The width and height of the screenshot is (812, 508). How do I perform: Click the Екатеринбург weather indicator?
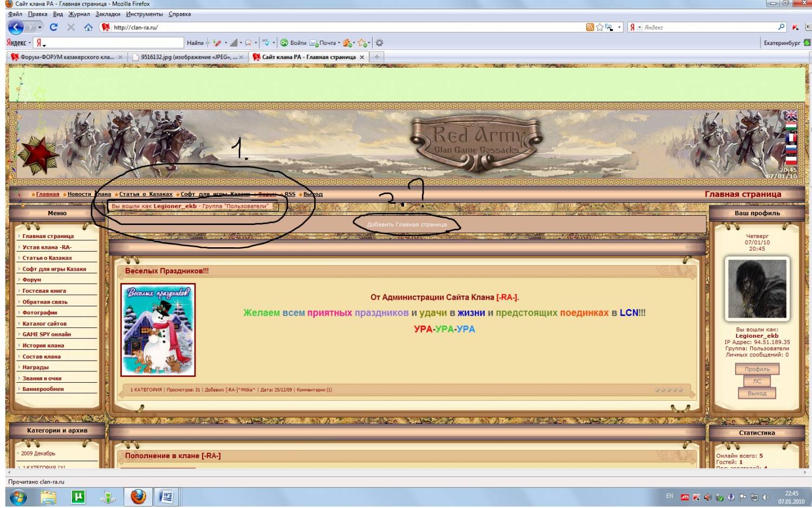(x=787, y=43)
